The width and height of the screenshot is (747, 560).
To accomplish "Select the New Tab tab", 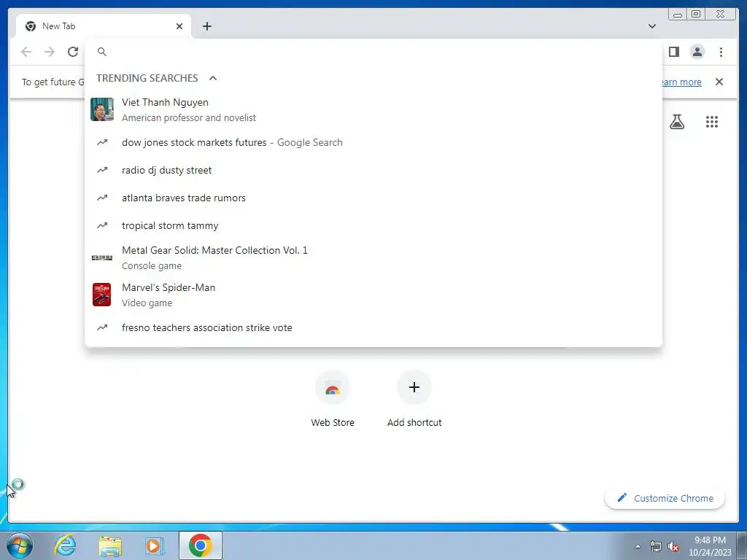I will tap(104, 26).
